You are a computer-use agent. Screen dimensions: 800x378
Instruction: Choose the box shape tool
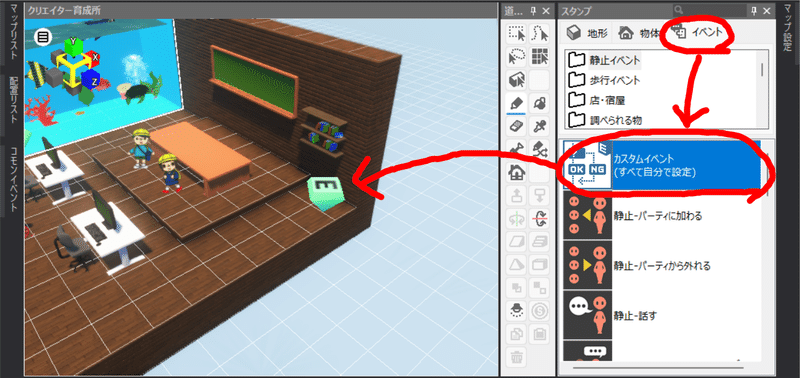[x=539, y=265]
